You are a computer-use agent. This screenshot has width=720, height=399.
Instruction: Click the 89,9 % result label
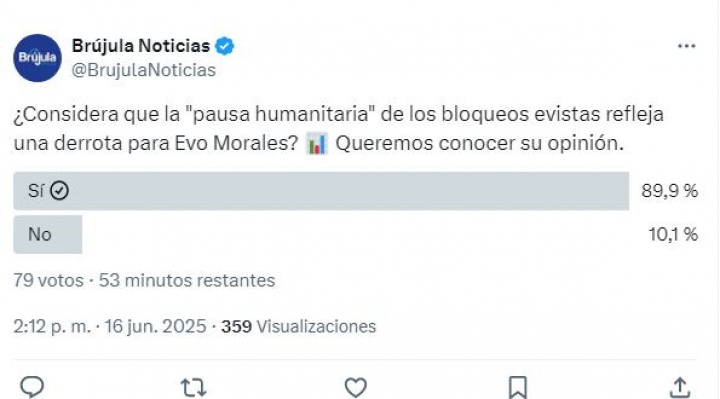(x=669, y=191)
